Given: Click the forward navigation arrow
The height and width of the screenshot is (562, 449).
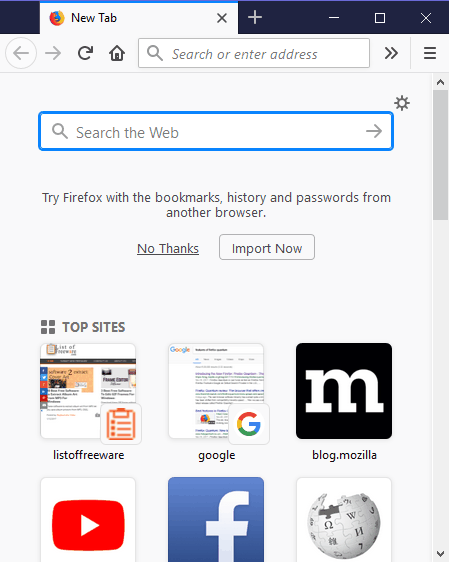Looking at the screenshot, I should [x=53, y=53].
